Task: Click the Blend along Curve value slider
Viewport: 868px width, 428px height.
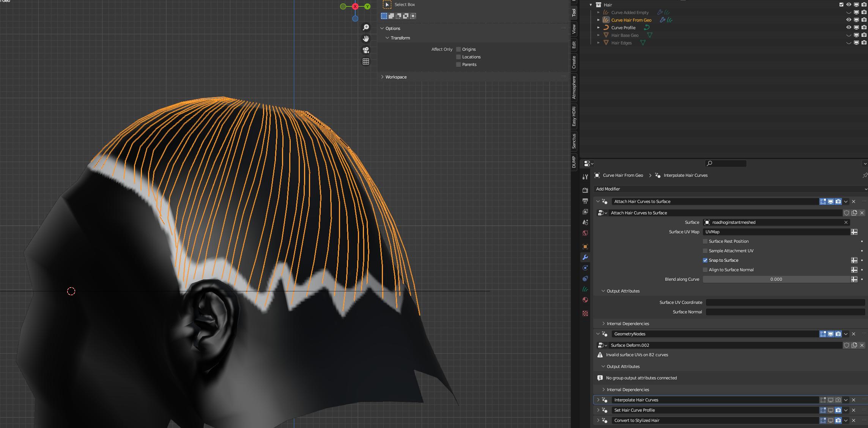Action: [775, 279]
